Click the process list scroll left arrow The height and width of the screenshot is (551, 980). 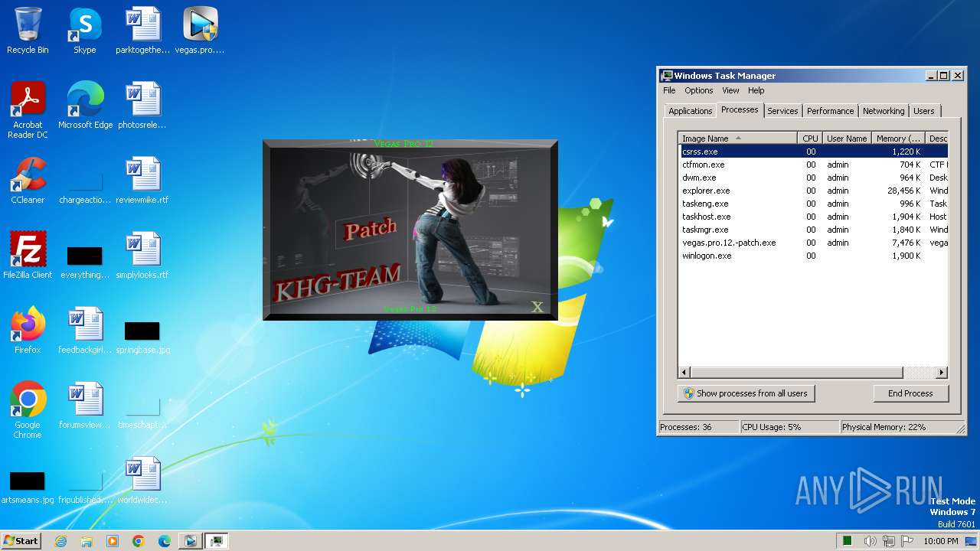pos(685,373)
